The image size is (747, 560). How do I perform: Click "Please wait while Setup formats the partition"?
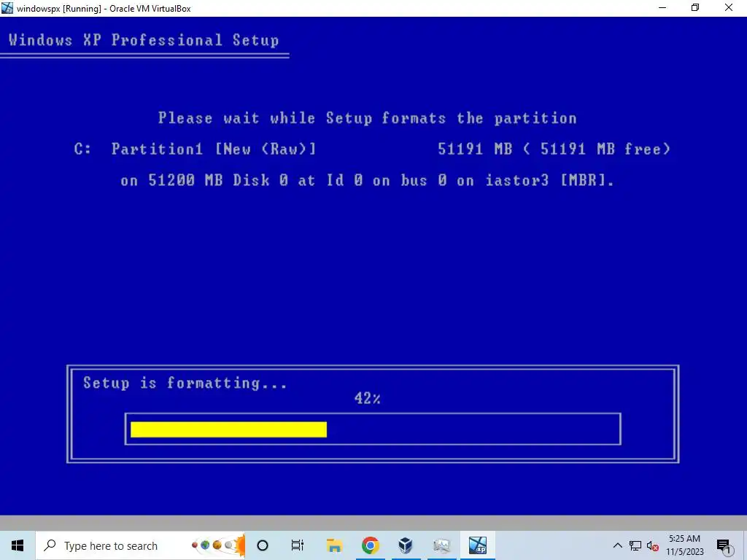pyautogui.click(x=368, y=118)
